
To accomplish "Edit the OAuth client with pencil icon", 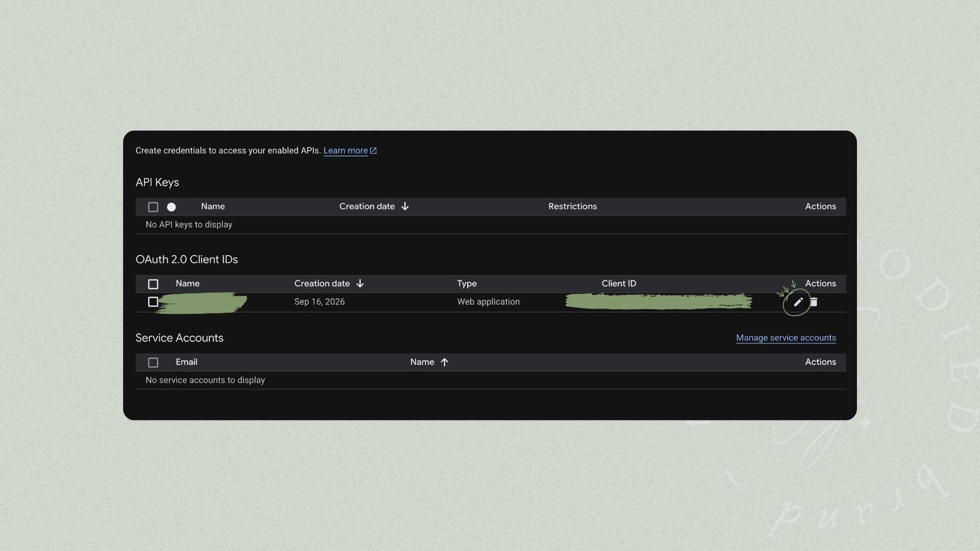I will [797, 302].
